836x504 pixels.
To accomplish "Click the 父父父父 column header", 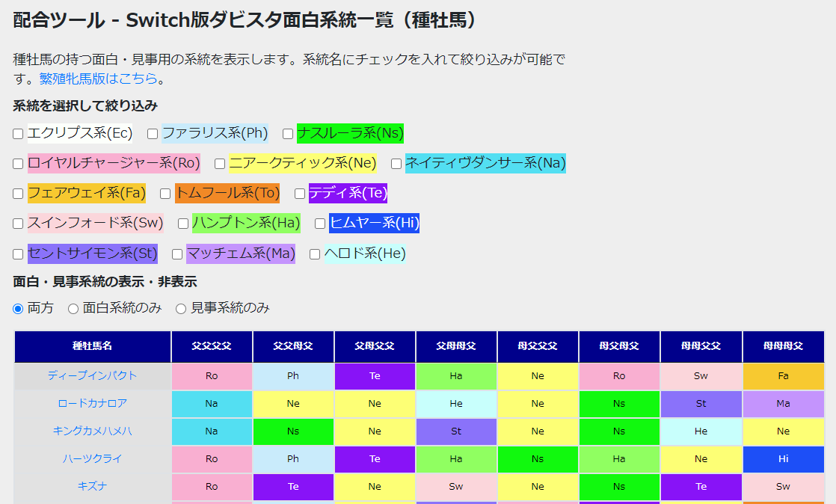I will click(212, 347).
